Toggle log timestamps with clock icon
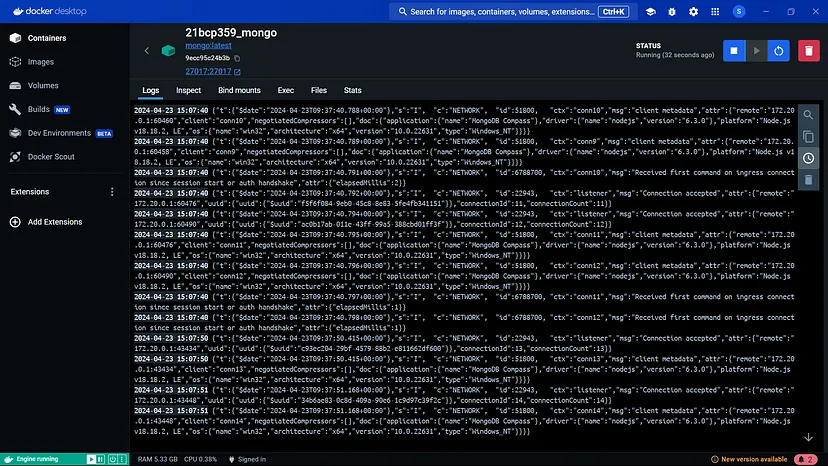The image size is (828, 466). tap(808, 159)
